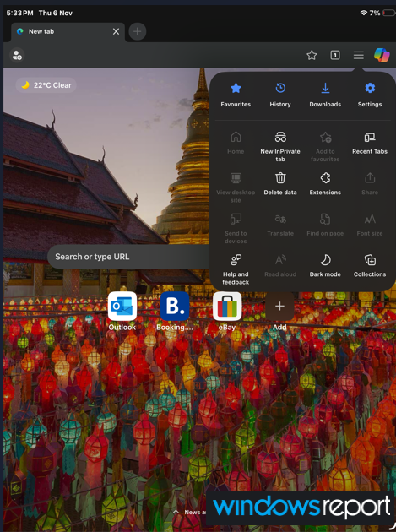Toggle Dark mode

(x=325, y=266)
